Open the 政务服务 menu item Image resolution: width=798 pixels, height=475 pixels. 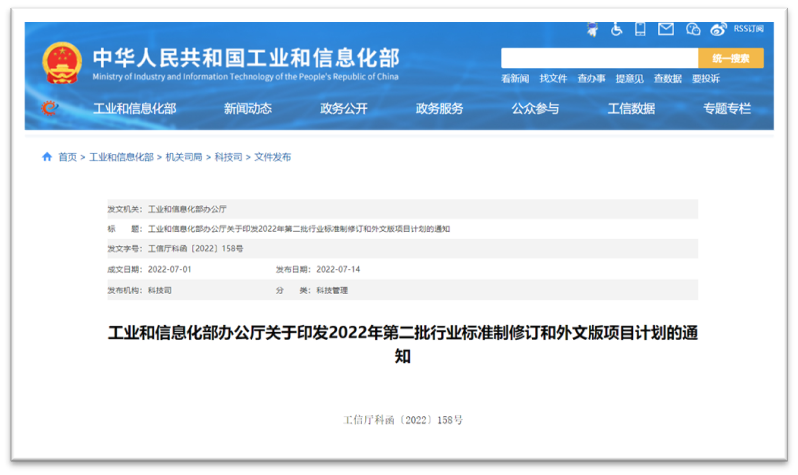[439, 108]
